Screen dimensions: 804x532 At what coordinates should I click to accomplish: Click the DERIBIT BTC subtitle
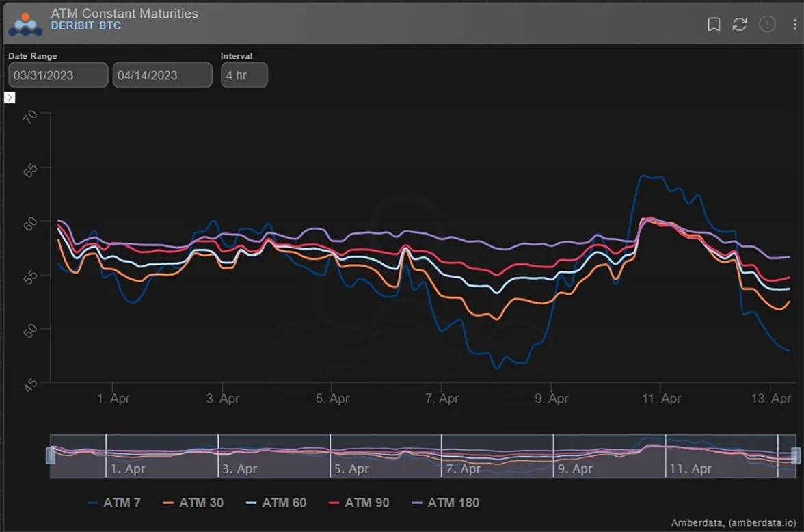85,26
